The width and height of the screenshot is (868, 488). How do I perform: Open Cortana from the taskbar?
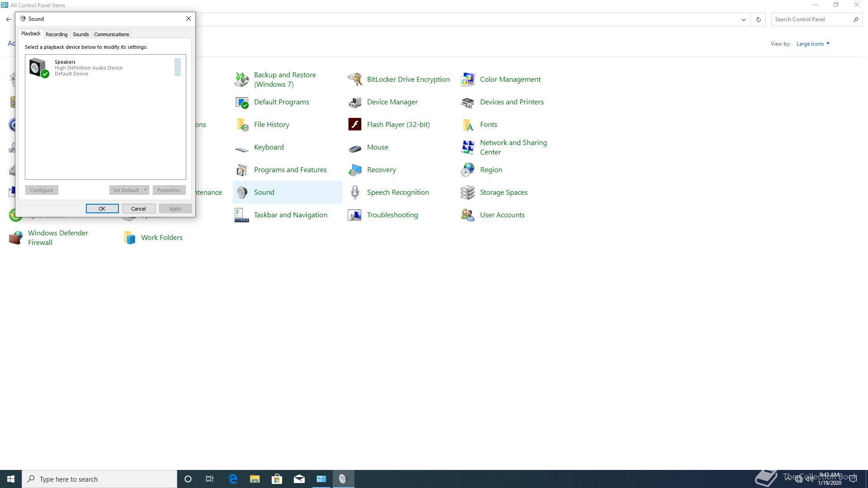click(188, 479)
